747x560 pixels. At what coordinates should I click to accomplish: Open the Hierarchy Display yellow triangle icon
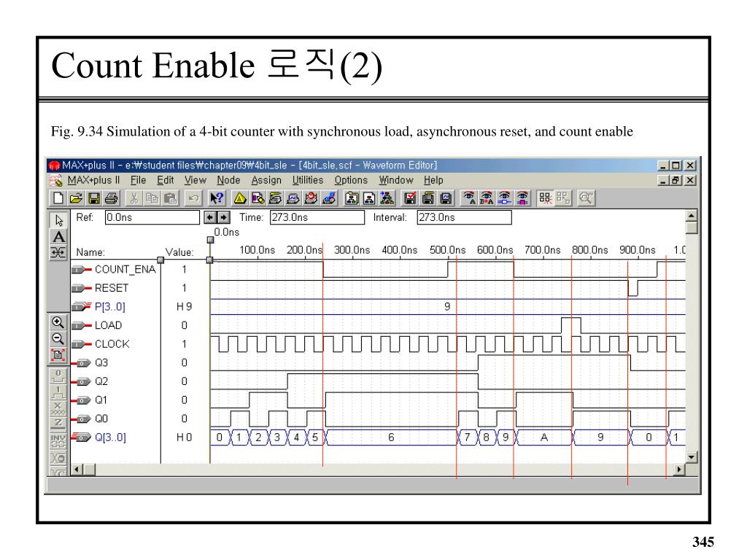point(239,198)
